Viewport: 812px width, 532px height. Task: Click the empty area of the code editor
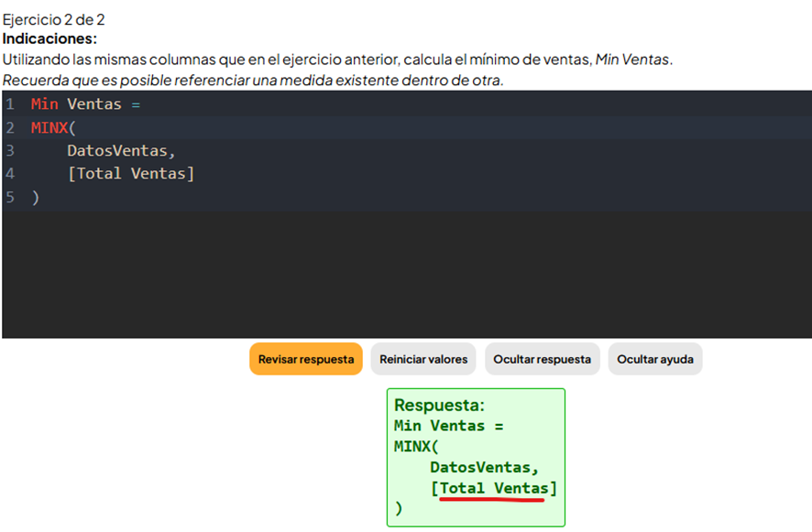tap(403, 275)
